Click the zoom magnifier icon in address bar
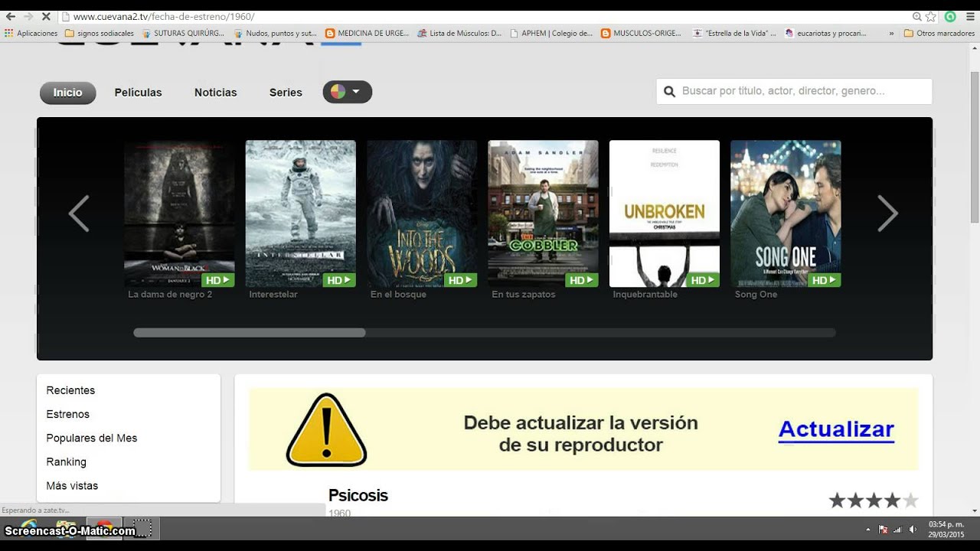Image resolution: width=980 pixels, height=551 pixels. click(x=917, y=16)
